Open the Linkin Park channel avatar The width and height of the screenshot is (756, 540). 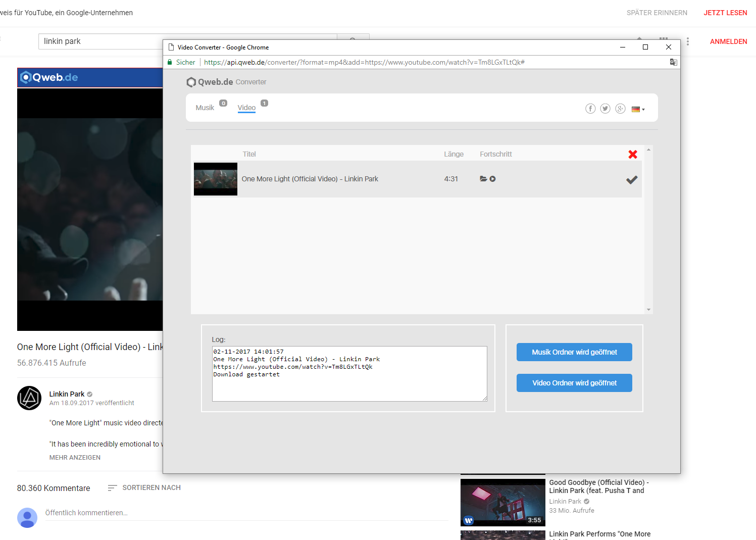(29, 398)
